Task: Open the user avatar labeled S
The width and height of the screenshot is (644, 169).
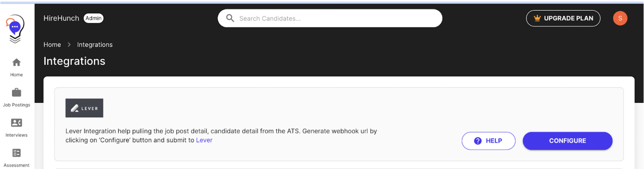Action: pos(620,18)
